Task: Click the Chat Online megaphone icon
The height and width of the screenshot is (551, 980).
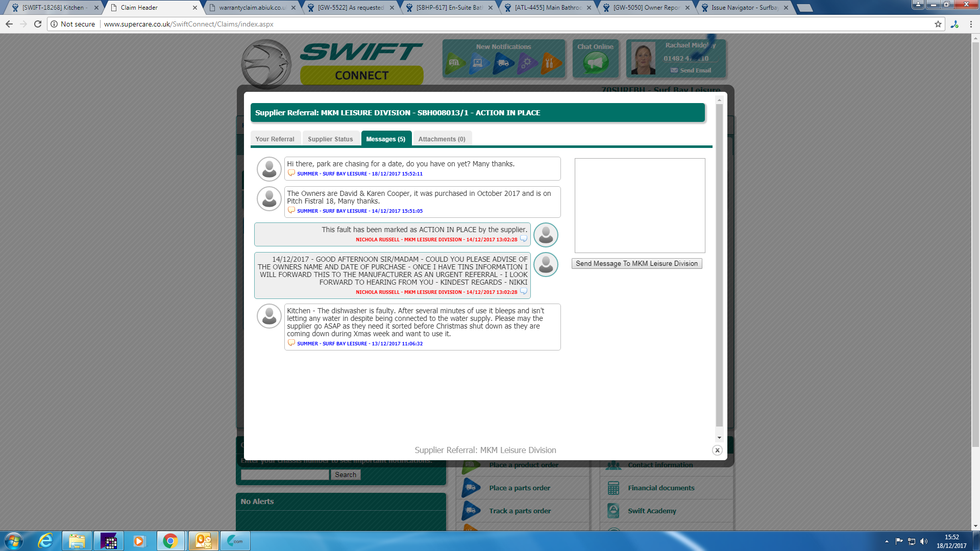Action: pyautogui.click(x=596, y=63)
